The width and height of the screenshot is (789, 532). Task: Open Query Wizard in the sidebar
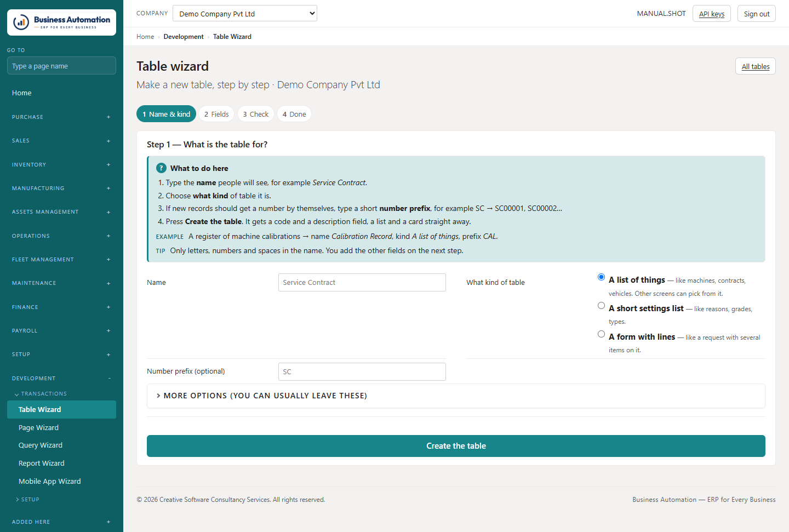pyautogui.click(x=61, y=445)
